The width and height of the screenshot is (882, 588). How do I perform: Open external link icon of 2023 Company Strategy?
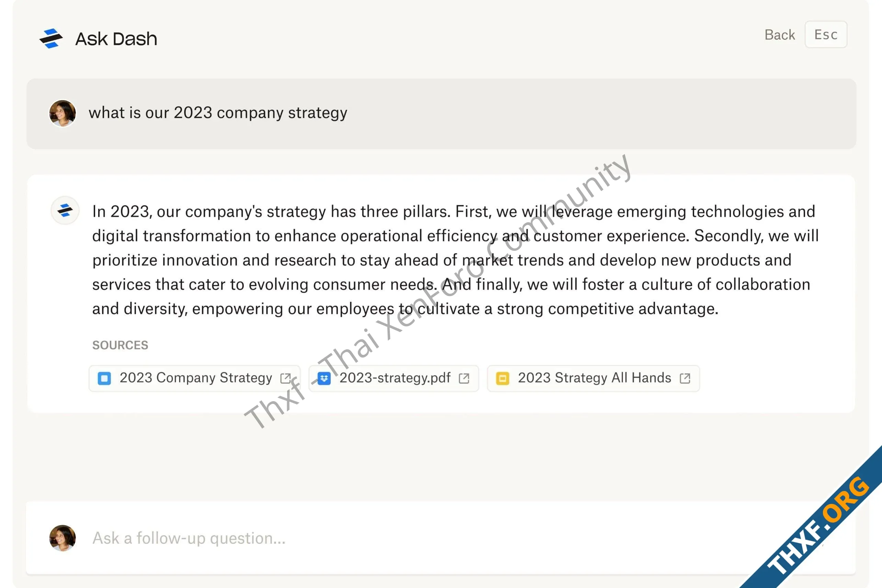286,378
